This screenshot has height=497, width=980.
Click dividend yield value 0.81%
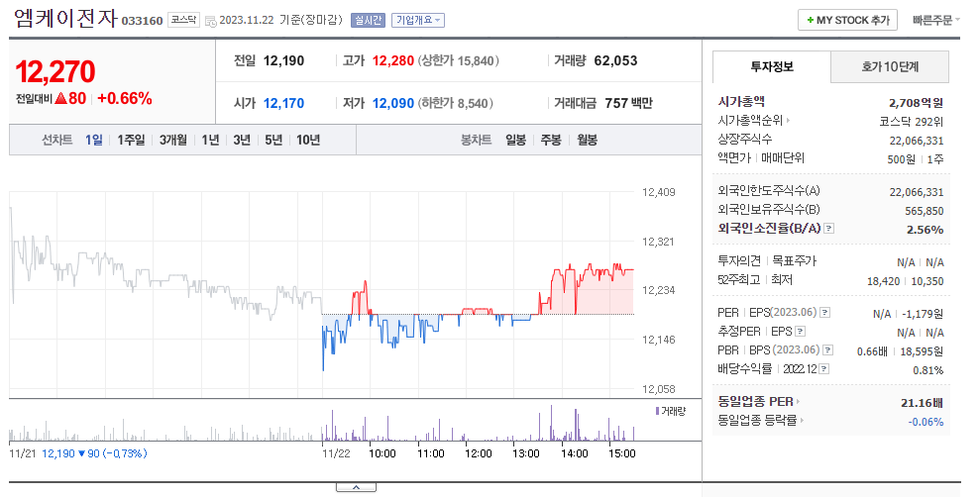click(928, 370)
